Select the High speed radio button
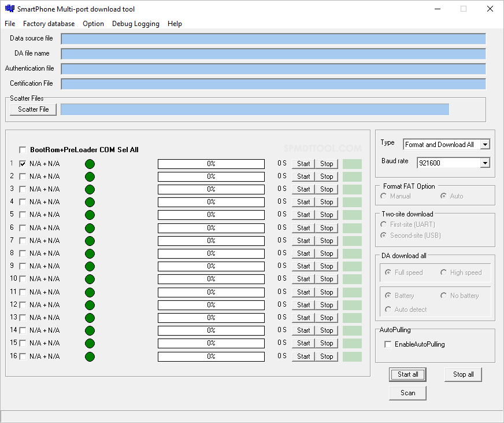504x423 pixels. (x=443, y=273)
